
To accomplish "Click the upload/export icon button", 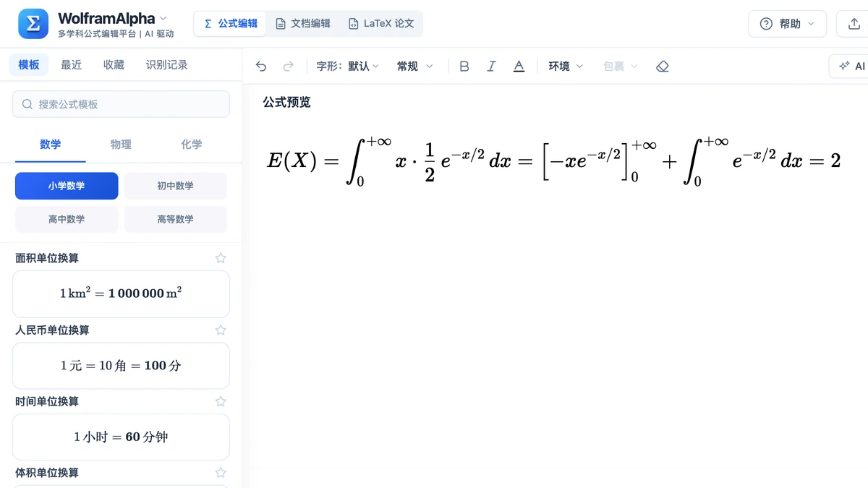I will click(x=854, y=24).
